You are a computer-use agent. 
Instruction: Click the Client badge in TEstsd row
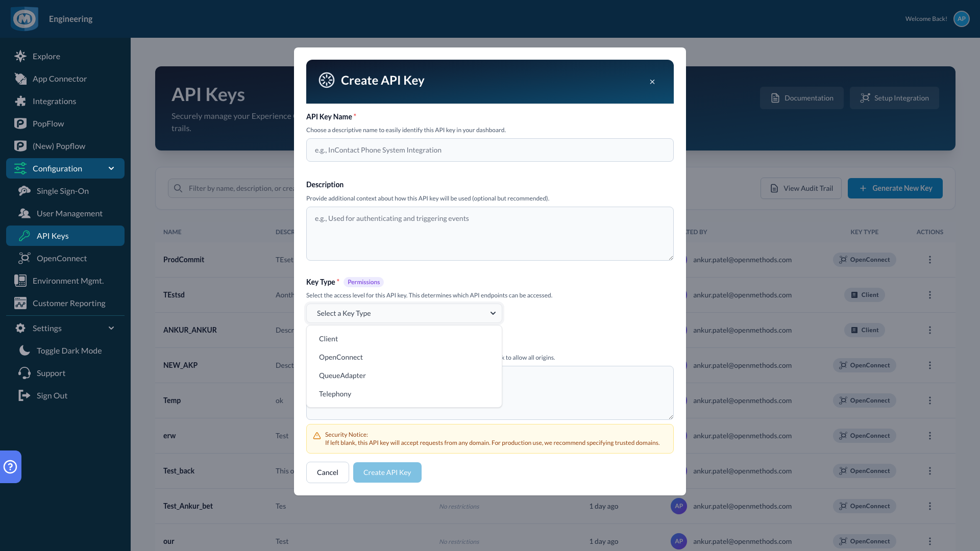[865, 295]
